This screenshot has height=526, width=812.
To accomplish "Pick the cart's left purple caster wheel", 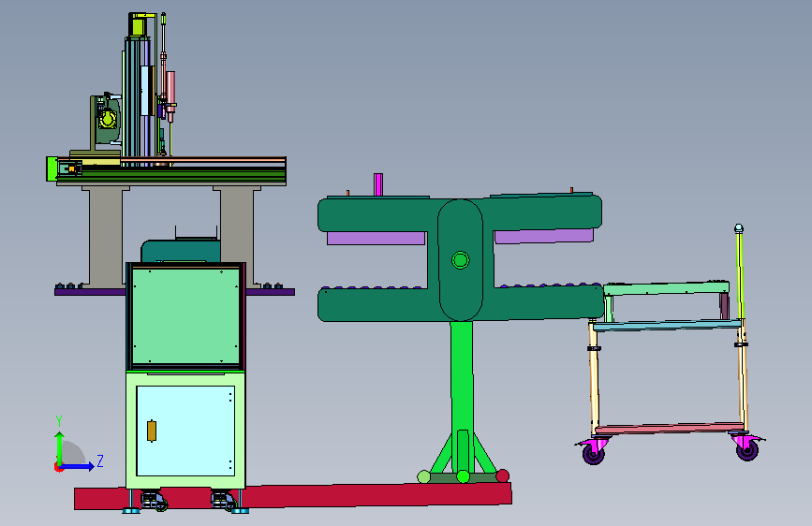I will click(594, 454).
